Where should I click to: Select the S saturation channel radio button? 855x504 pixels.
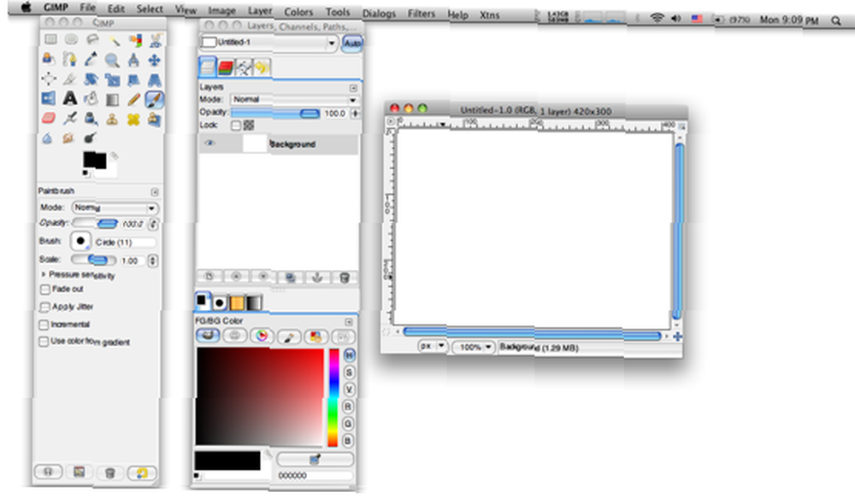point(349,372)
